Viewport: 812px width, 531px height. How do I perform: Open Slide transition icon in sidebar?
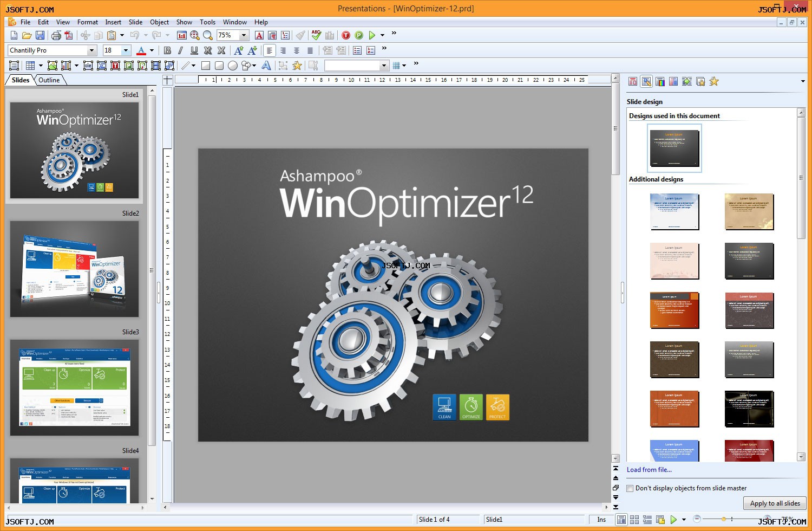pyautogui.click(x=687, y=81)
